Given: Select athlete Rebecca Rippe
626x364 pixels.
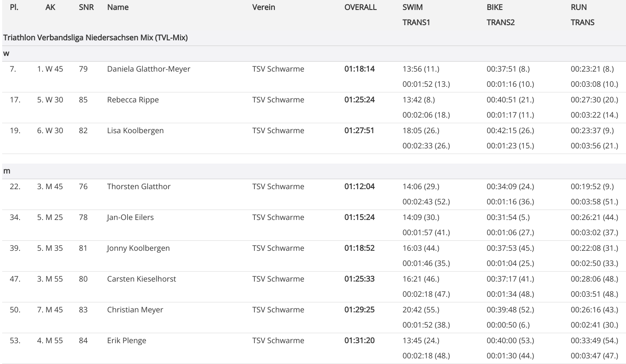Looking at the screenshot, I should tap(133, 100).
